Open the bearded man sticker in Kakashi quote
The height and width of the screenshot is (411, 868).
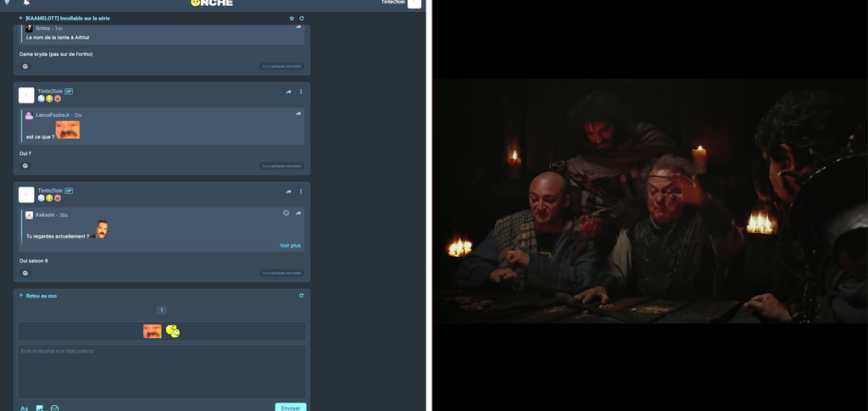coord(99,230)
